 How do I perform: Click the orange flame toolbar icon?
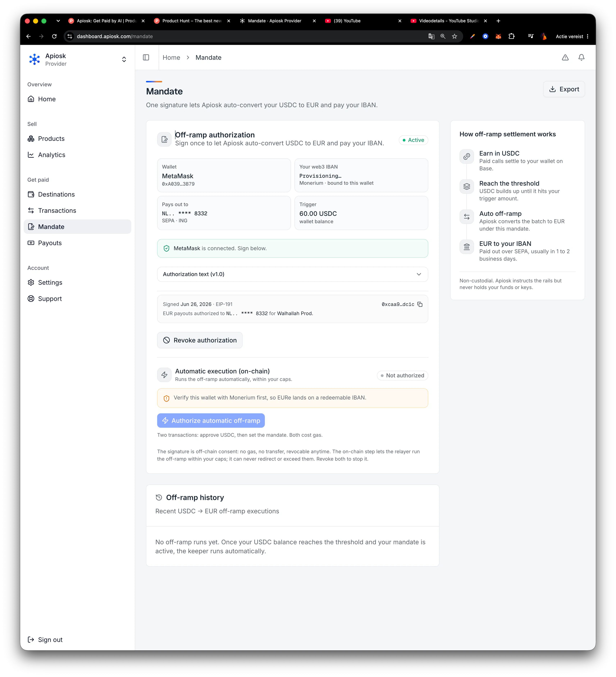tap(544, 36)
